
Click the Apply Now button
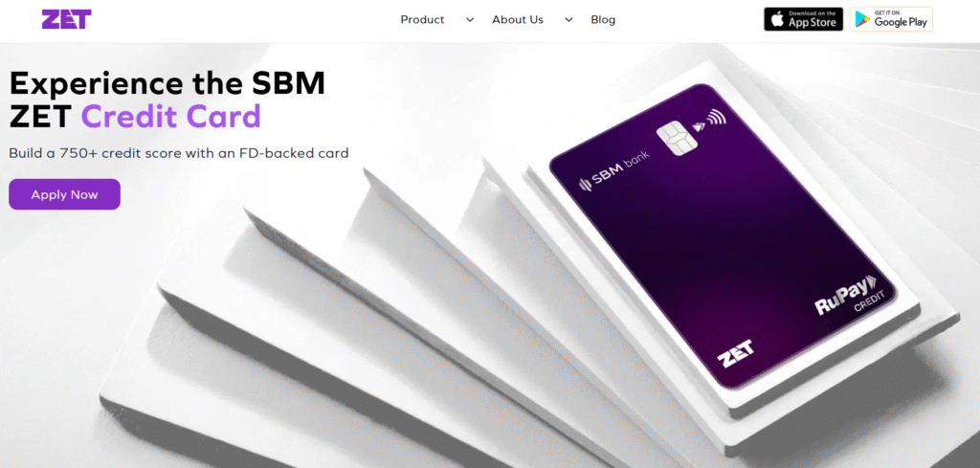pyautogui.click(x=64, y=194)
